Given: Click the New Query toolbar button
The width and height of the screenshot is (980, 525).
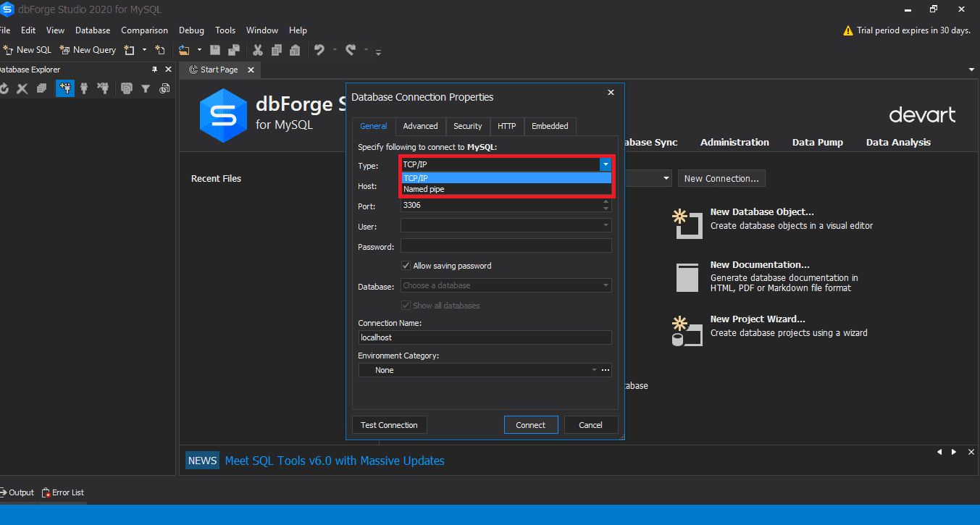Looking at the screenshot, I should point(88,50).
